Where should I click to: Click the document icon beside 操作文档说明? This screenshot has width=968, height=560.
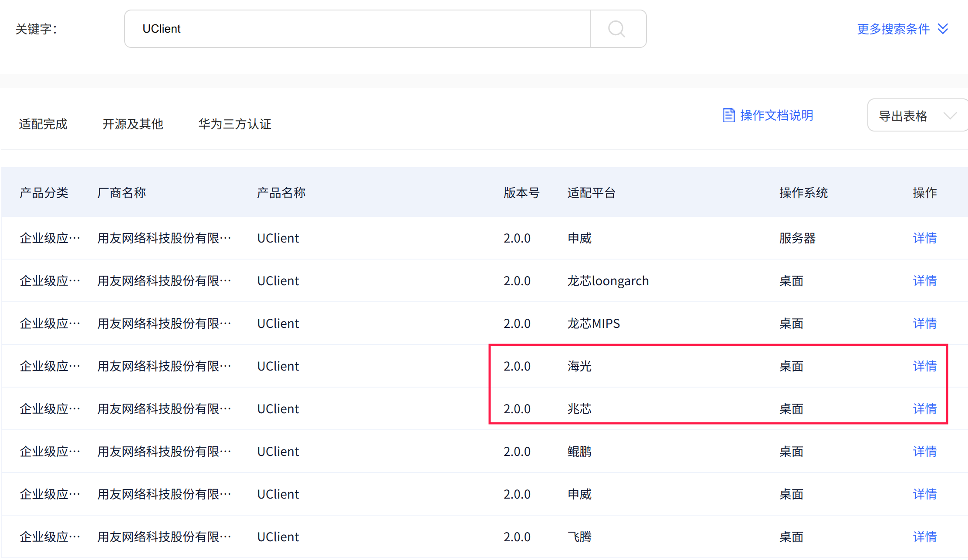tap(728, 115)
